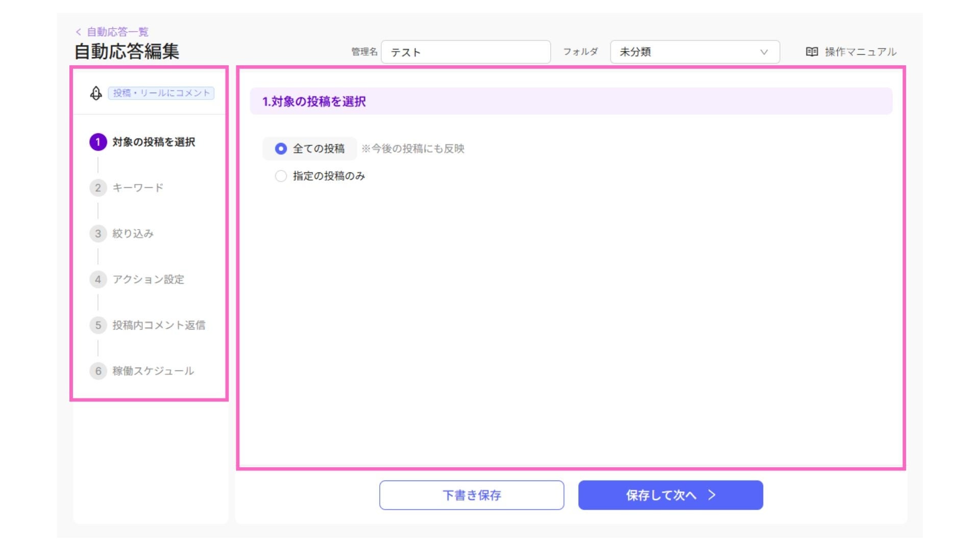
Task: Open the アクション設定 step
Action: point(148,279)
